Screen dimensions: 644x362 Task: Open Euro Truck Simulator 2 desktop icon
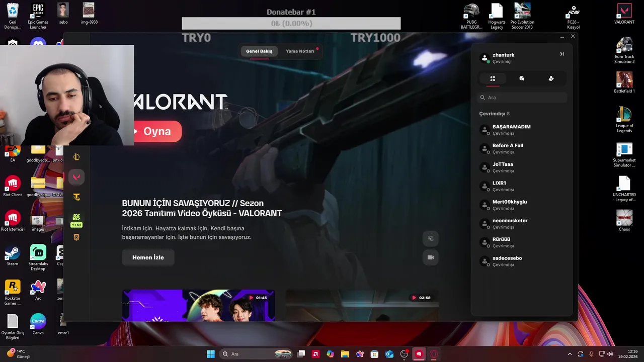click(624, 51)
